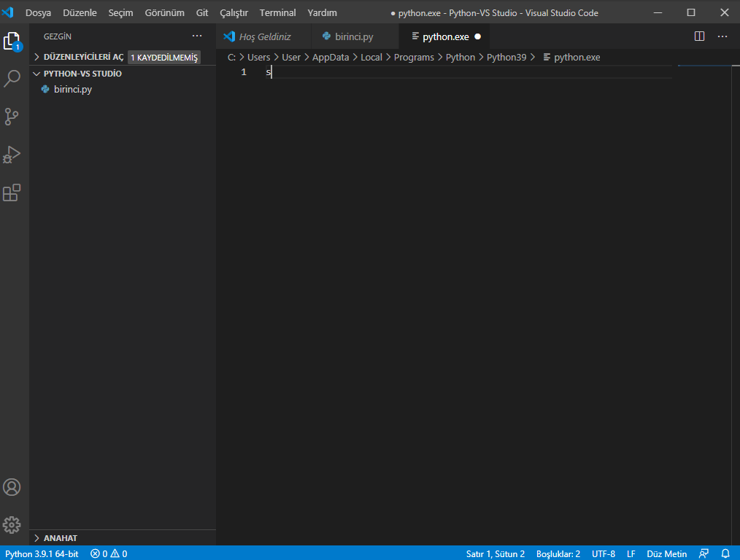Click errors and warnings status indicator

[109, 554]
